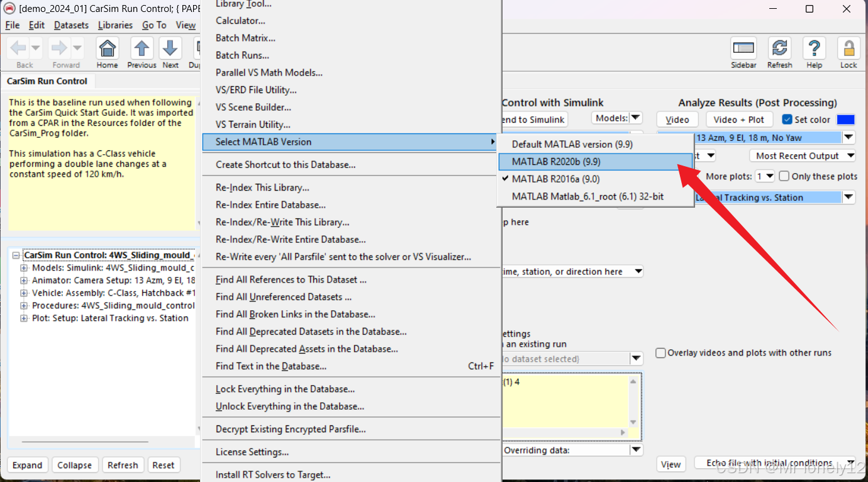The width and height of the screenshot is (868, 482).
Task: Select MATLAB R2020b (9.9) option
Action: coord(596,162)
